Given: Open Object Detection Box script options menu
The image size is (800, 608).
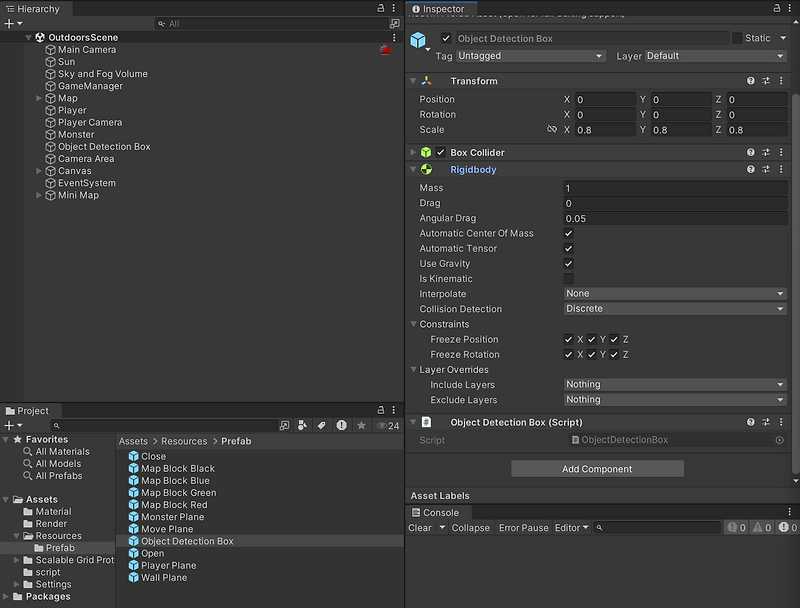Looking at the screenshot, I should 781,422.
